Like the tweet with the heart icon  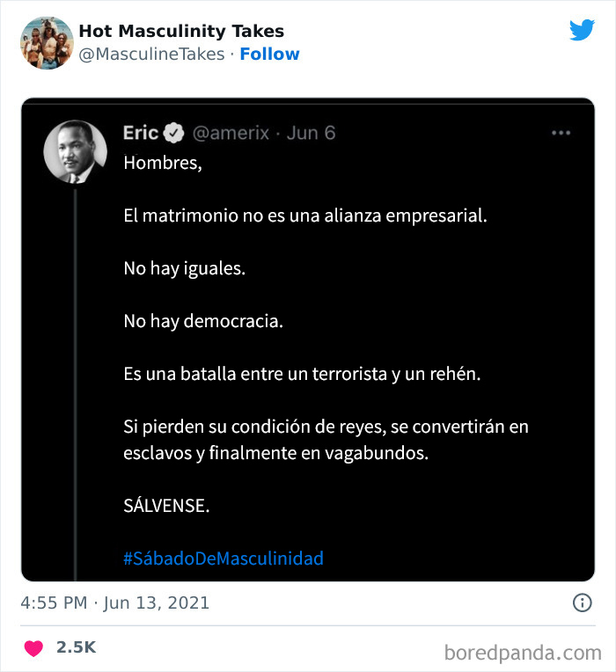(33, 648)
